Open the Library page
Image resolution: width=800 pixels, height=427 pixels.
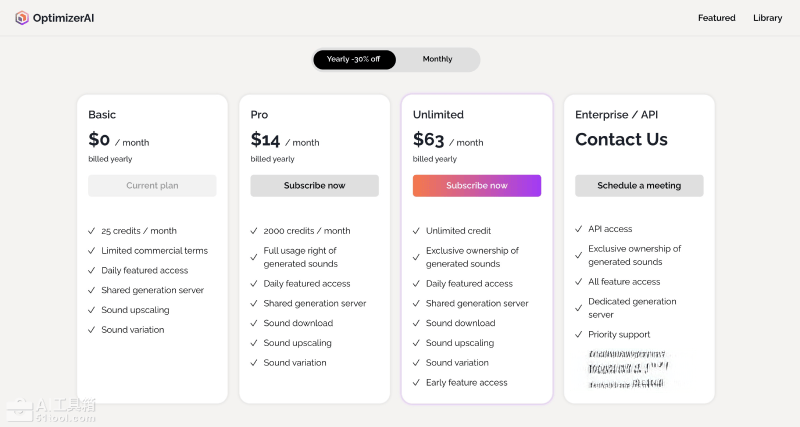(x=767, y=18)
